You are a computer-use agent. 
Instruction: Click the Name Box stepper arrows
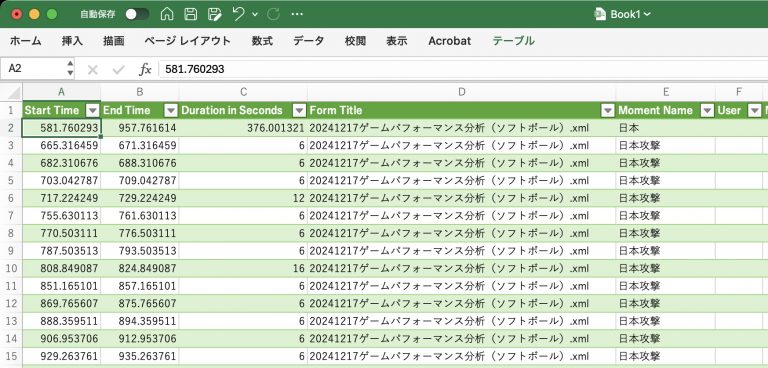coord(70,69)
